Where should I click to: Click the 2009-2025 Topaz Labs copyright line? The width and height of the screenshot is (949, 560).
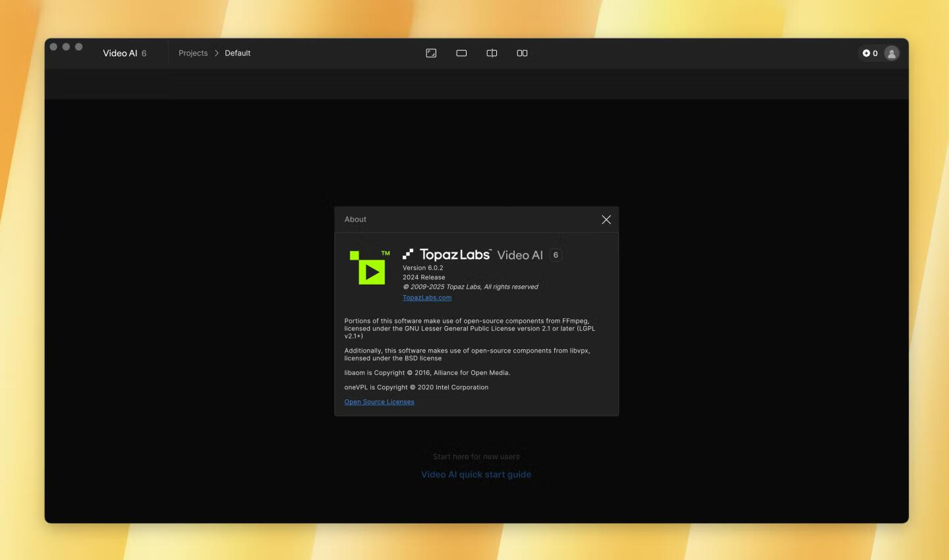pyautogui.click(x=471, y=287)
